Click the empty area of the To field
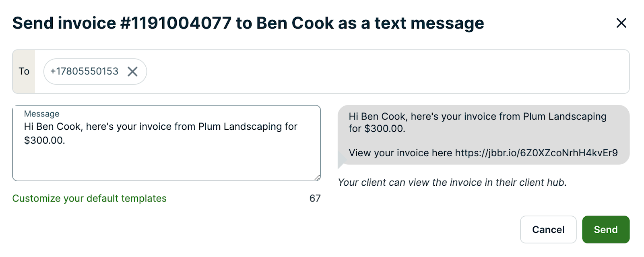Image resolution: width=644 pixels, height=257 pixels. (386, 72)
